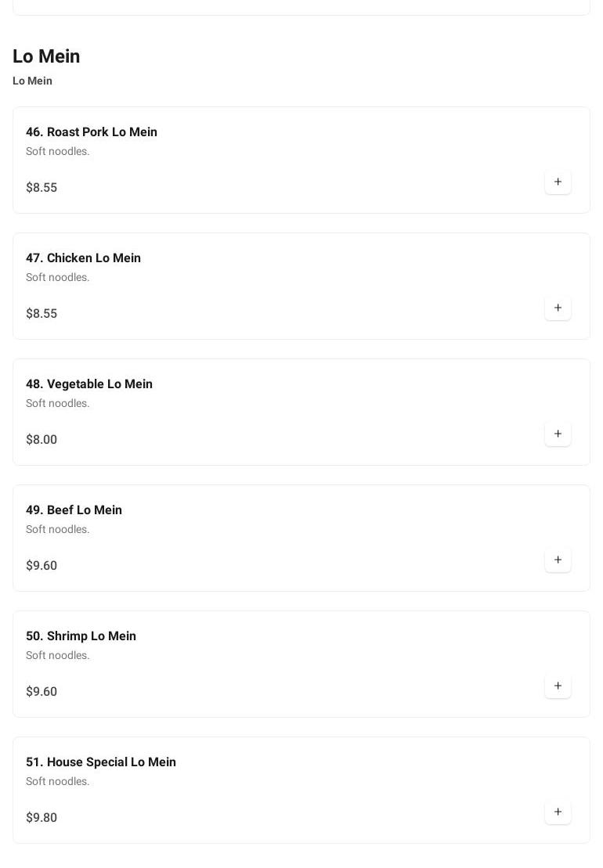Image resolution: width=603 pixels, height=868 pixels.
Task: Add Roast Pork Lo Mein with plus icon
Action: 558,182
